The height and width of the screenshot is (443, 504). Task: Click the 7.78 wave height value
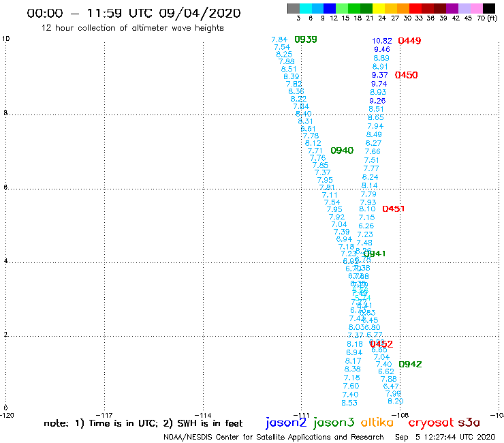point(311,136)
